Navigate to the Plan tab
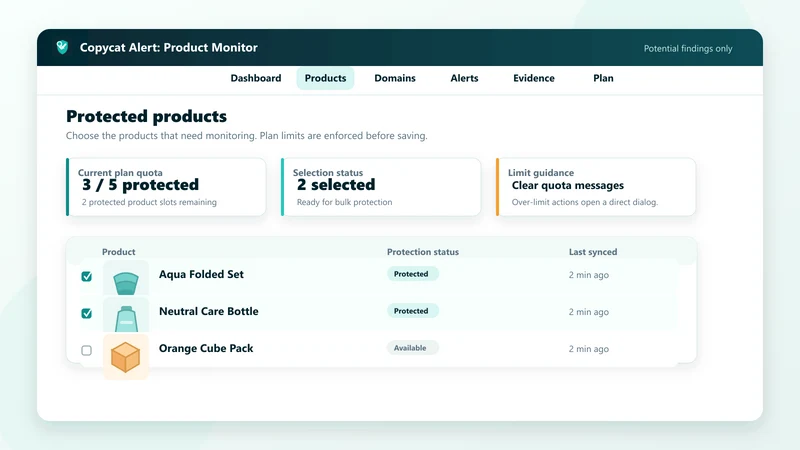 point(603,78)
